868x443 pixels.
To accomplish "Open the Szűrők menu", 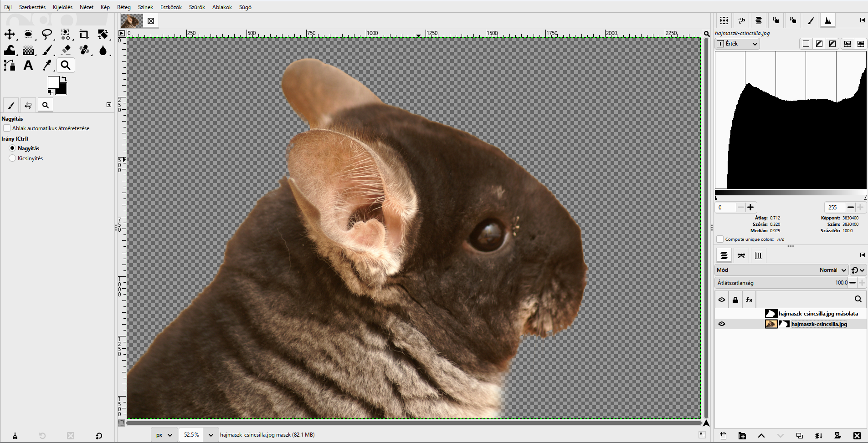I will coord(197,7).
